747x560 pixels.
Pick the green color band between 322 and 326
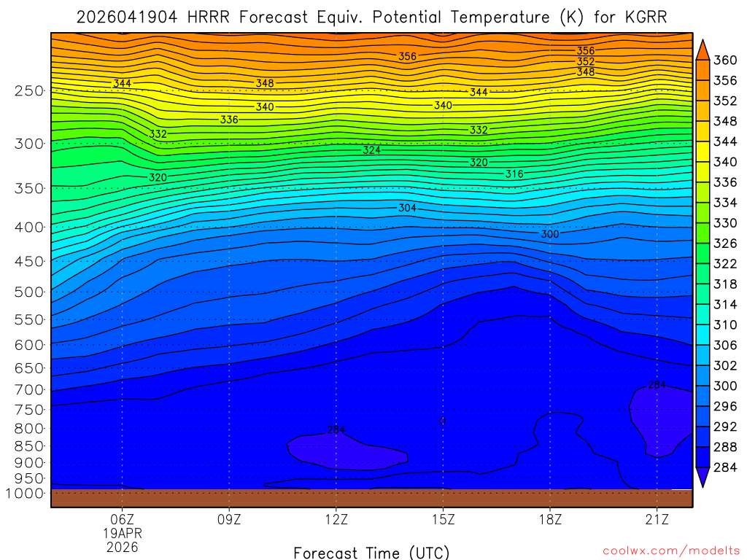(x=703, y=254)
